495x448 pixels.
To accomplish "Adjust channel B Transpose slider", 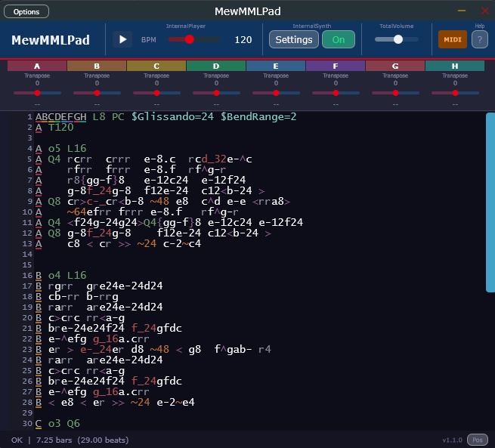I will pyautogui.click(x=97, y=93).
